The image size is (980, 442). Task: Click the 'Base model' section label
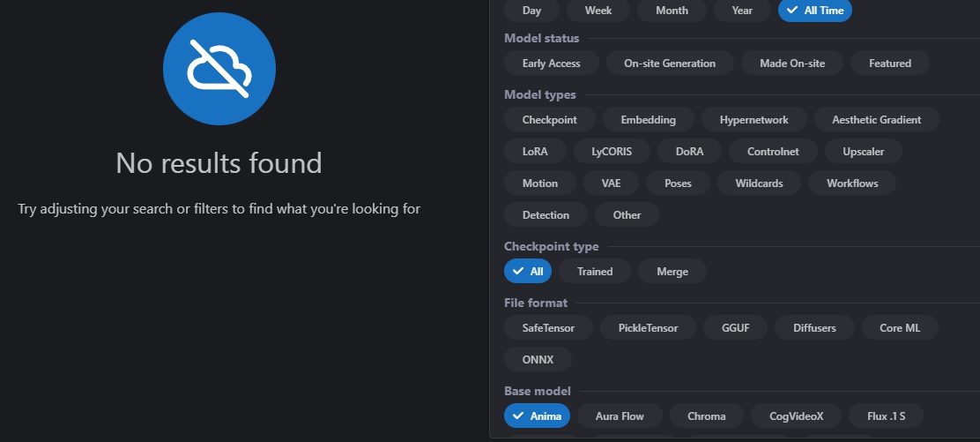tap(538, 392)
